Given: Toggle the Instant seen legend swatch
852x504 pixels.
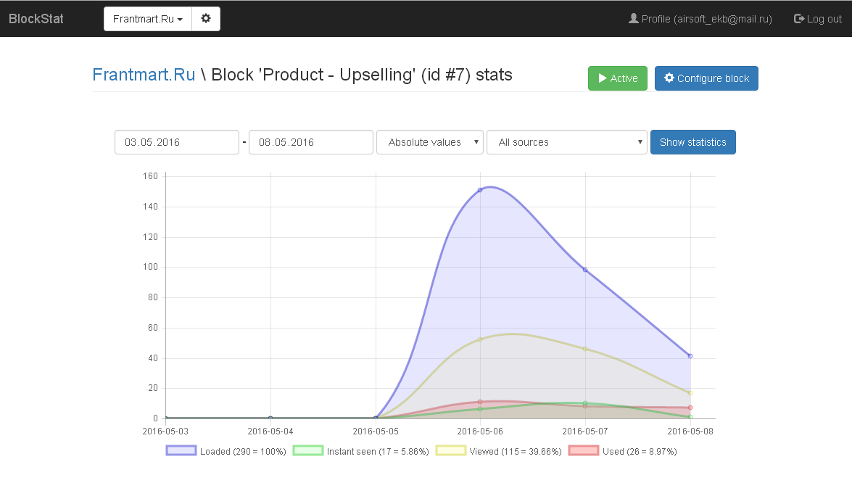Looking at the screenshot, I should tap(307, 451).
